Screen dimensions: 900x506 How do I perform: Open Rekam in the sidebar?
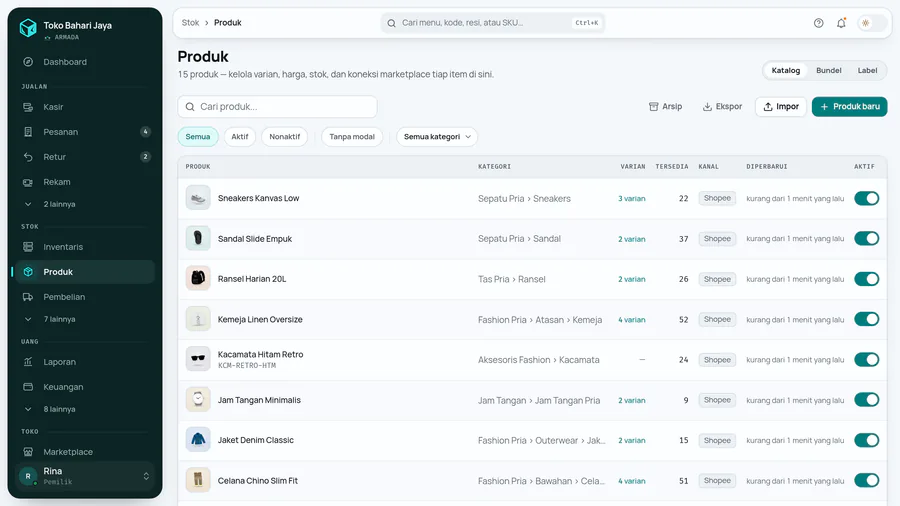[85, 182]
